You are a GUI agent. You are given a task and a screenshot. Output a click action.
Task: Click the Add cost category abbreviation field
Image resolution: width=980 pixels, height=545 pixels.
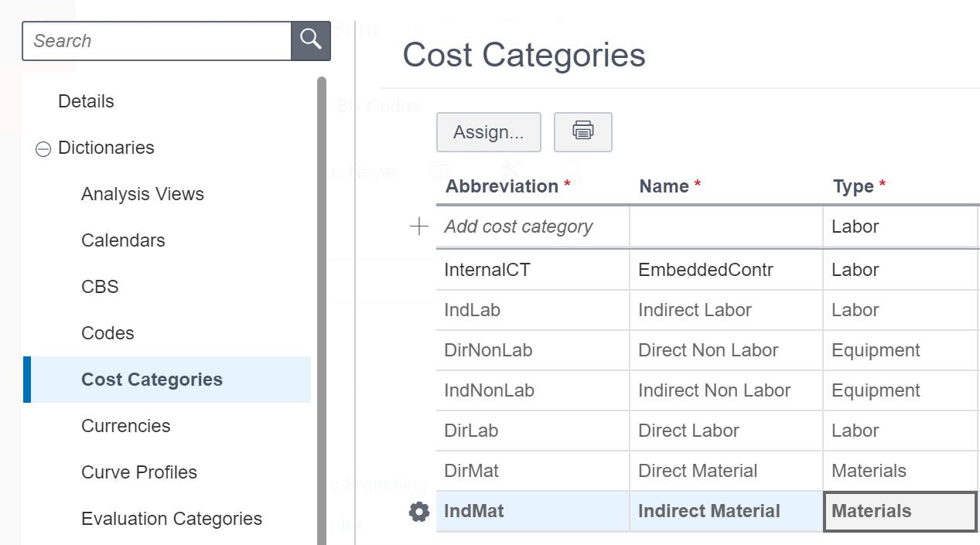(x=532, y=227)
